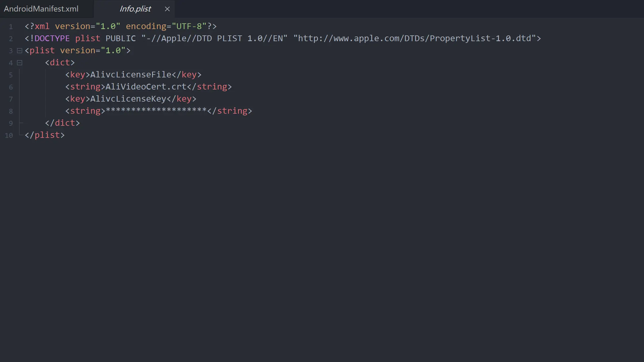Click line number 1 in the gutter

click(11, 26)
